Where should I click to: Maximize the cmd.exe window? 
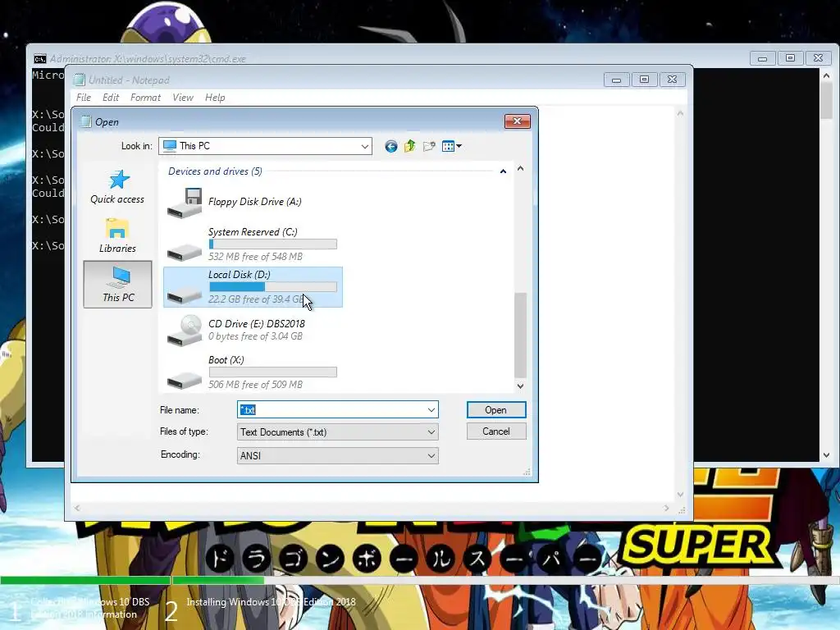coord(790,58)
